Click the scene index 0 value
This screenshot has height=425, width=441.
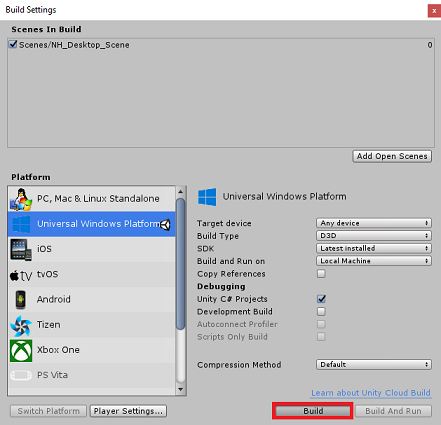430,45
